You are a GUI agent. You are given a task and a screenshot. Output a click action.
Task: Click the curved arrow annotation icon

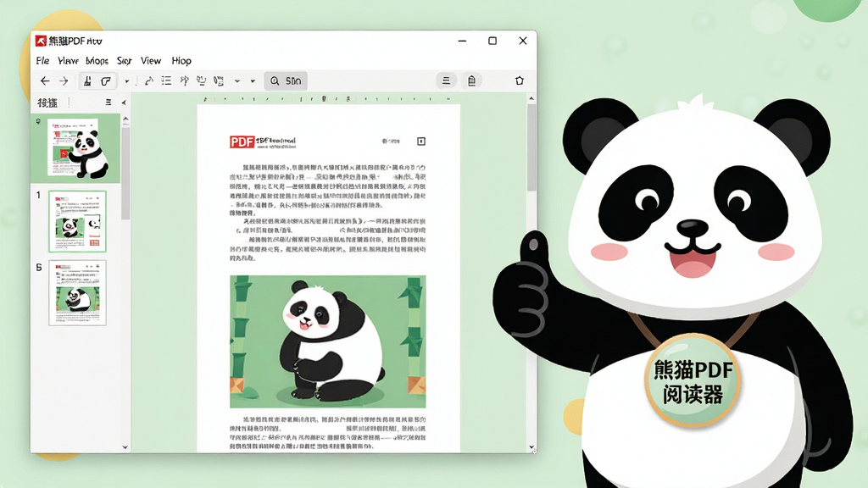148,80
